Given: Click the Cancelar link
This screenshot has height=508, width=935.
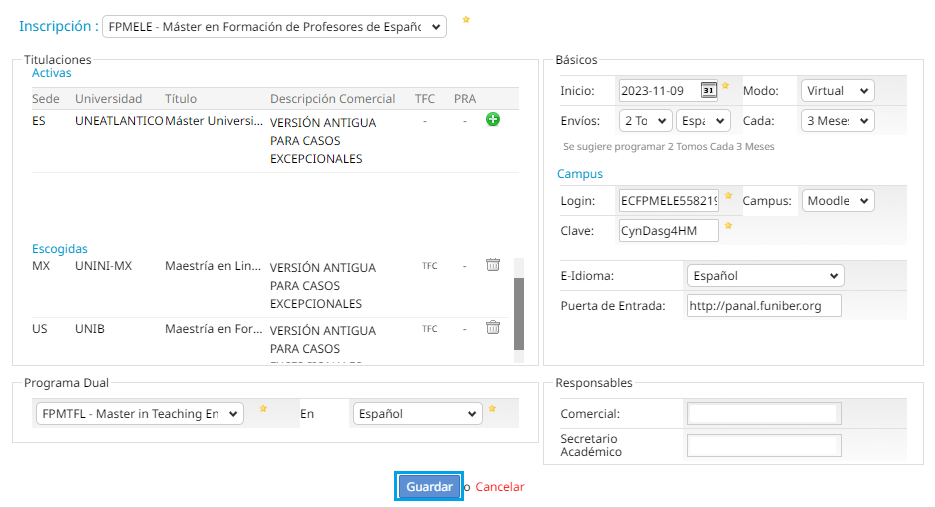Looking at the screenshot, I should click(499, 487).
